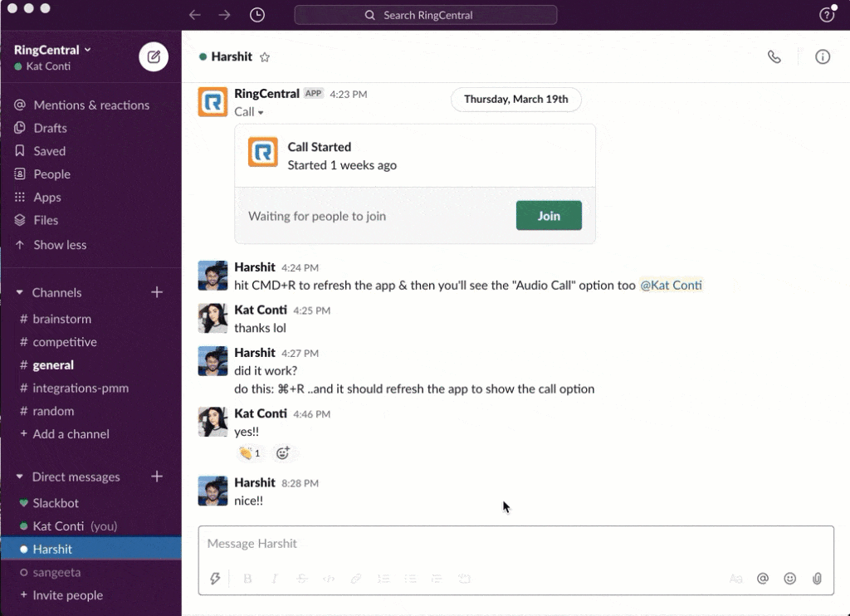Star the Harshit conversation
Viewport: 850px width, 616px height.
coord(265,57)
